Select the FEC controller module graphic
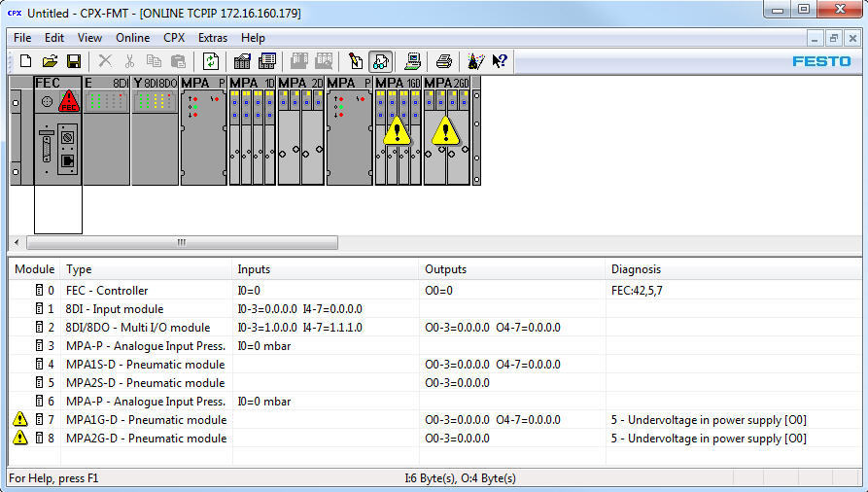This screenshot has width=868, height=492. 58,130
